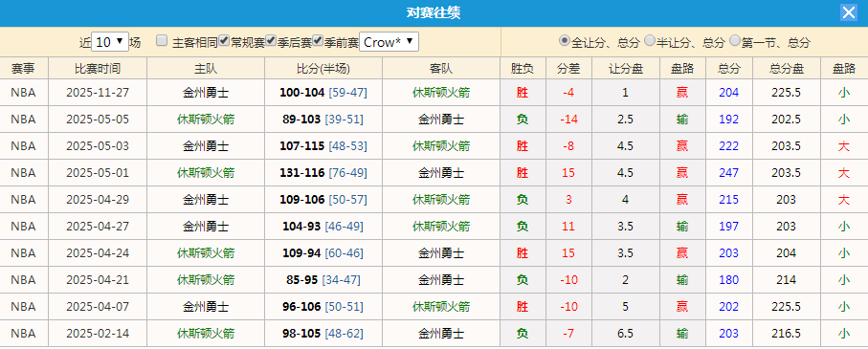Click home team 金州勇士 on 2025-05-03 row
868x349 pixels.
(206, 146)
